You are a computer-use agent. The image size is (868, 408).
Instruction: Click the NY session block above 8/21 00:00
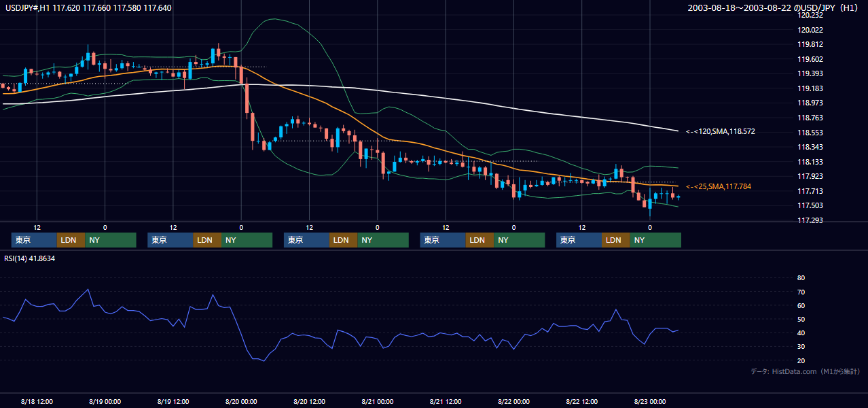(383, 240)
